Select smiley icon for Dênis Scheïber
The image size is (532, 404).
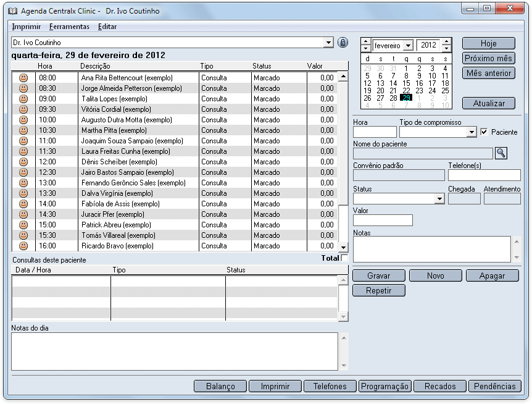[x=23, y=162]
